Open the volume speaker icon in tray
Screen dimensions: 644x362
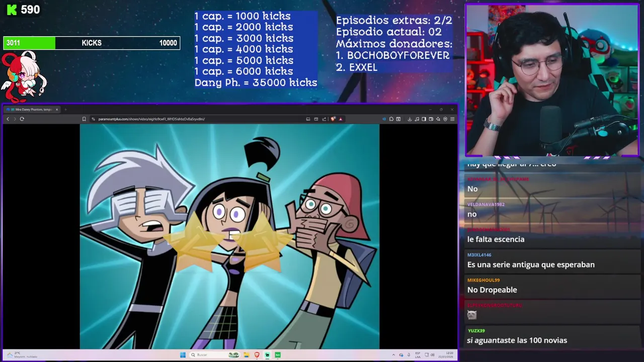click(x=433, y=355)
